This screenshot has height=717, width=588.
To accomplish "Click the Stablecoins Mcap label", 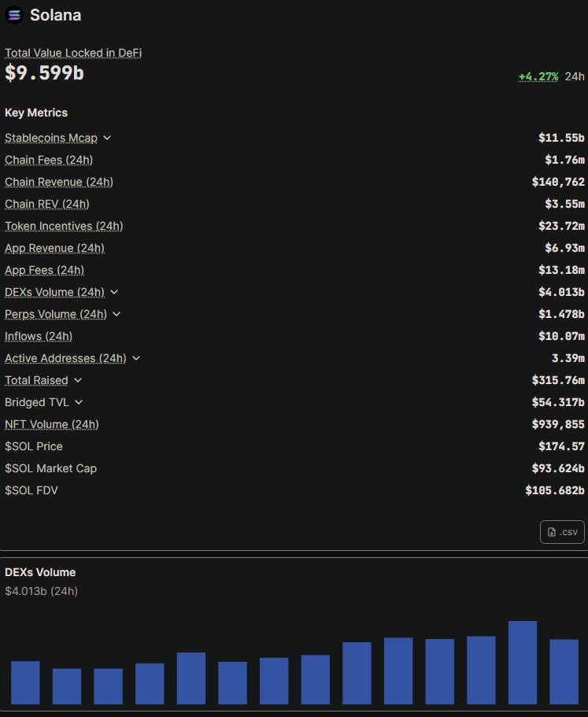I will 51,138.
